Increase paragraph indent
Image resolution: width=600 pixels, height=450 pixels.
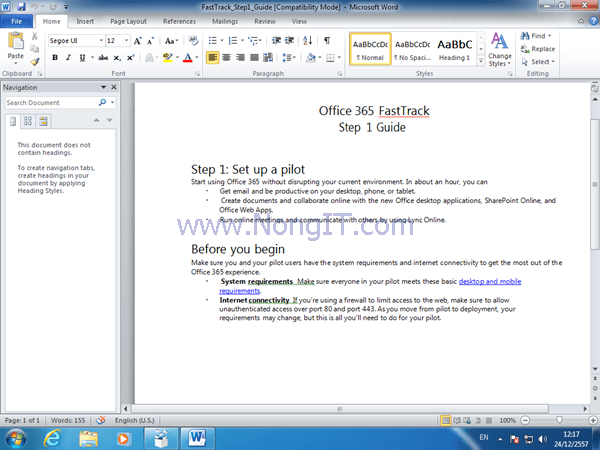[290, 41]
